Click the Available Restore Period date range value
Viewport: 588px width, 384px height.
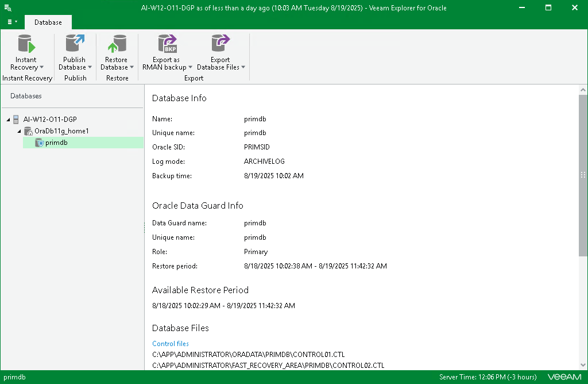click(x=223, y=306)
